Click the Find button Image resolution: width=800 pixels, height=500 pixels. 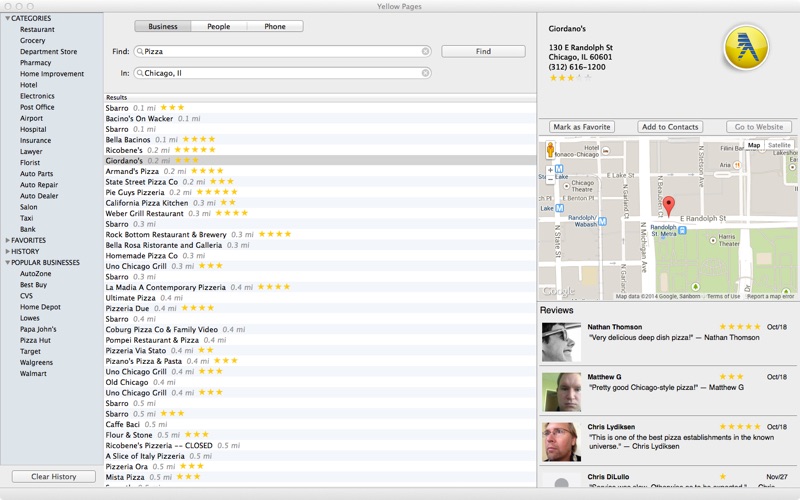(483, 52)
